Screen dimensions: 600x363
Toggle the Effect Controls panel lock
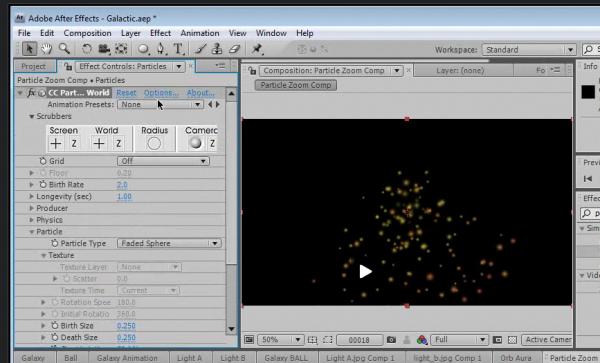pyautogui.click(x=68, y=67)
